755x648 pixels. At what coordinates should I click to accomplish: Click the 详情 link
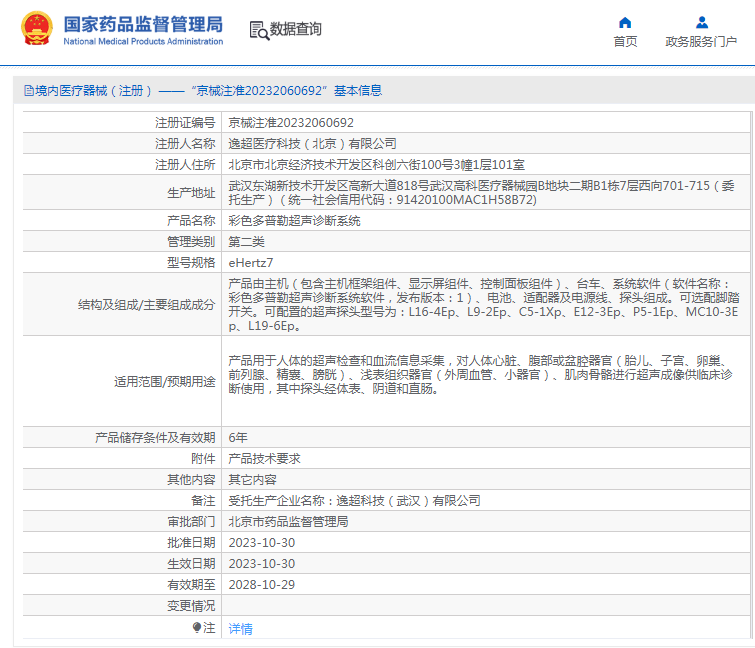tap(240, 628)
